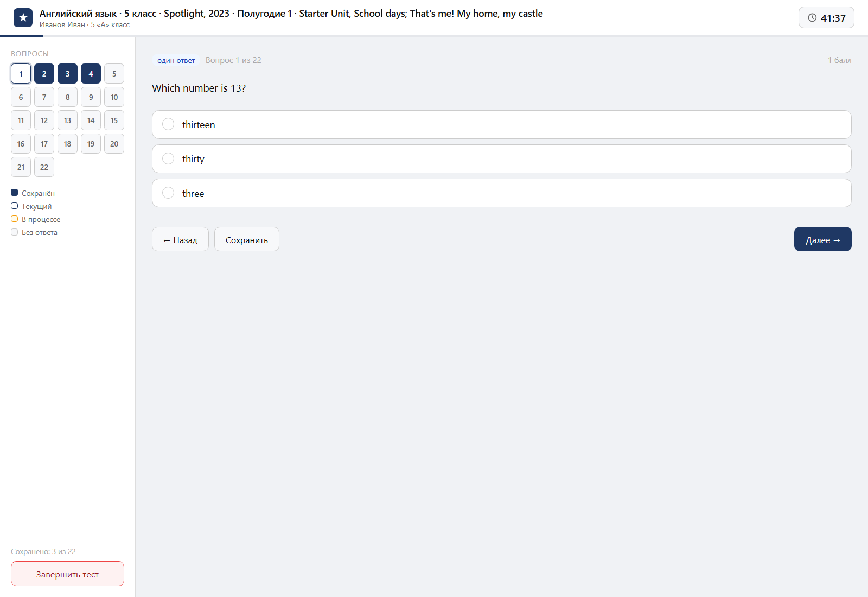Jump to question 11
Viewport: 868px width, 597px height.
21,120
